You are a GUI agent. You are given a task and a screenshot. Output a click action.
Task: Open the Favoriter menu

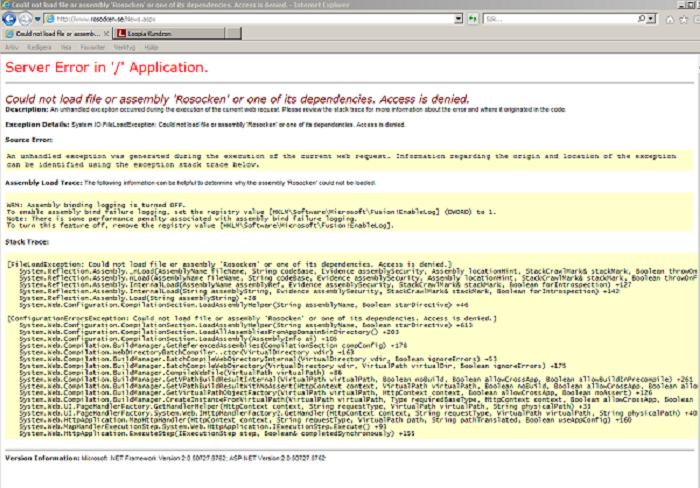click(93, 47)
